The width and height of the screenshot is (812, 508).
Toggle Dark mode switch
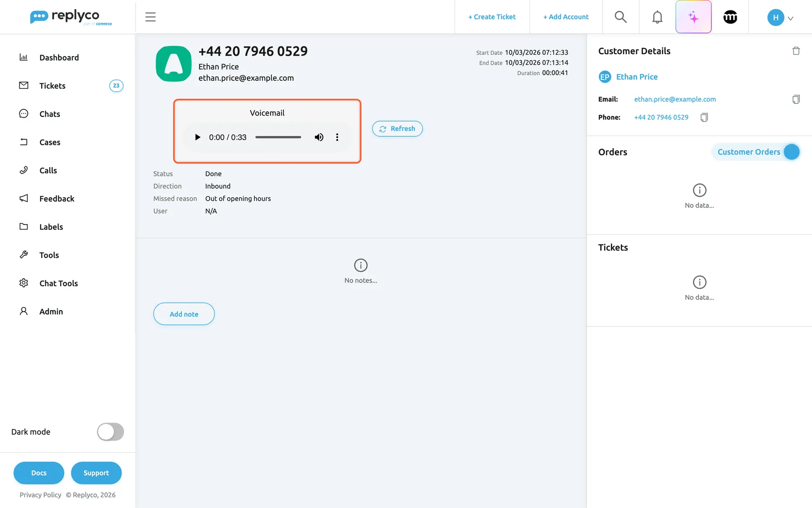111,432
